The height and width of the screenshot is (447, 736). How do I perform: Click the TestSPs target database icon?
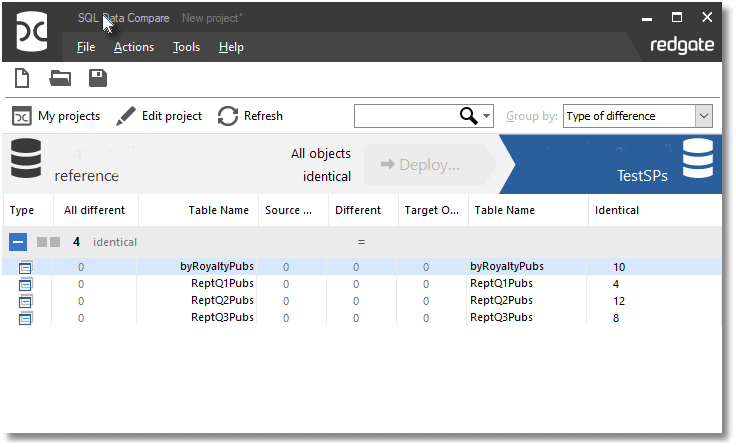(697, 160)
